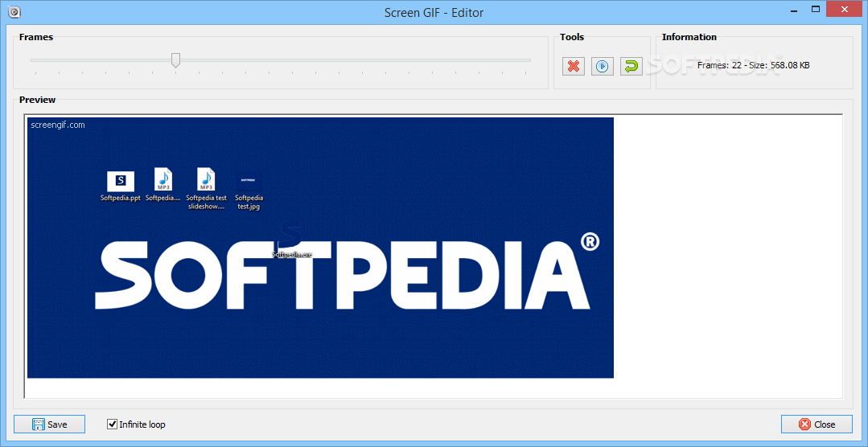Viewport: 868px width, 447px height.
Task: Delete the current frame with the red X tool
Action: click(574, 67)
